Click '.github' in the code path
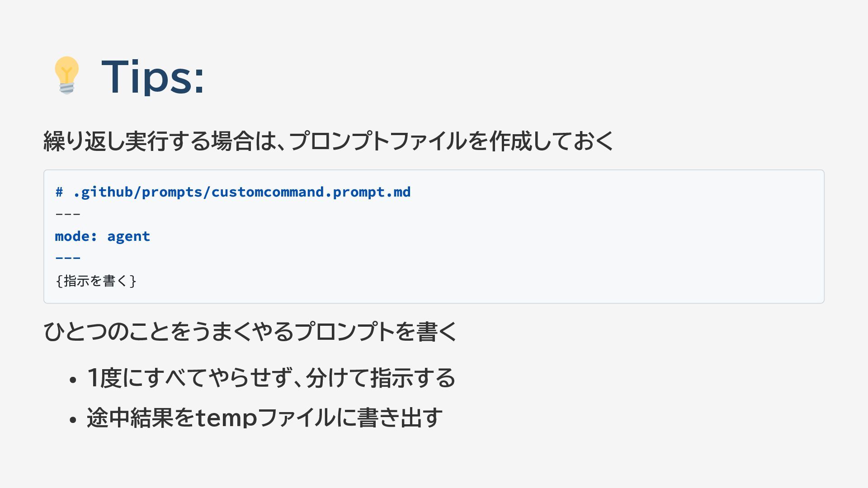This screenshot has width=868, height=488. pyautogui.click(x=103, y=192)
